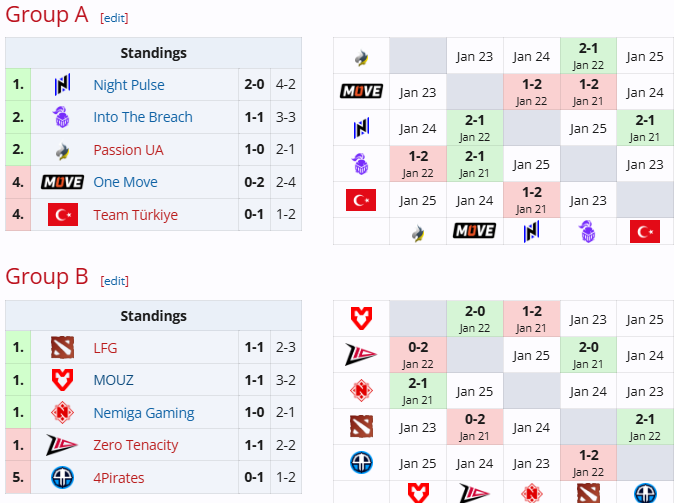Click the LFG logo in Group B standings
The height and width of the screenshot is (503, 674).
(x=62, y=348)
